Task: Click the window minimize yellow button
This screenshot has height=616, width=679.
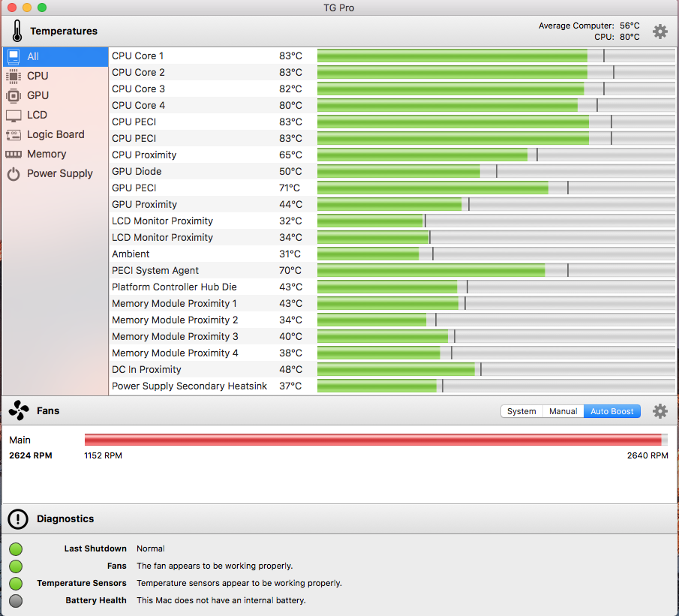Action: click(27, 8)
